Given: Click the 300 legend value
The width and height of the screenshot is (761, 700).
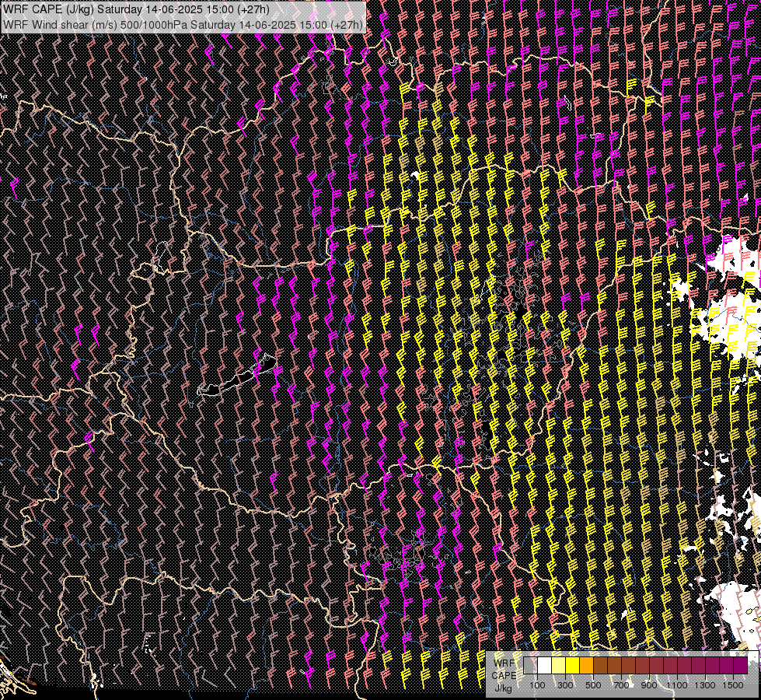Looking at the screenshot, I should 565,685.
